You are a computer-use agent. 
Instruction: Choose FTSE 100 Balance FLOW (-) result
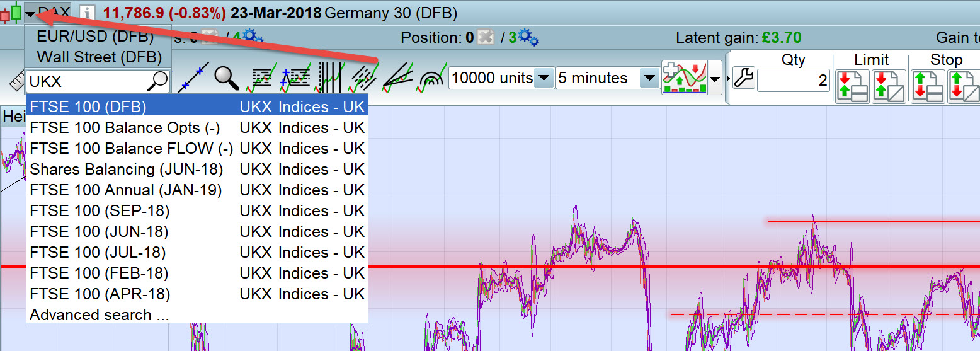click(x=197, y=149)
